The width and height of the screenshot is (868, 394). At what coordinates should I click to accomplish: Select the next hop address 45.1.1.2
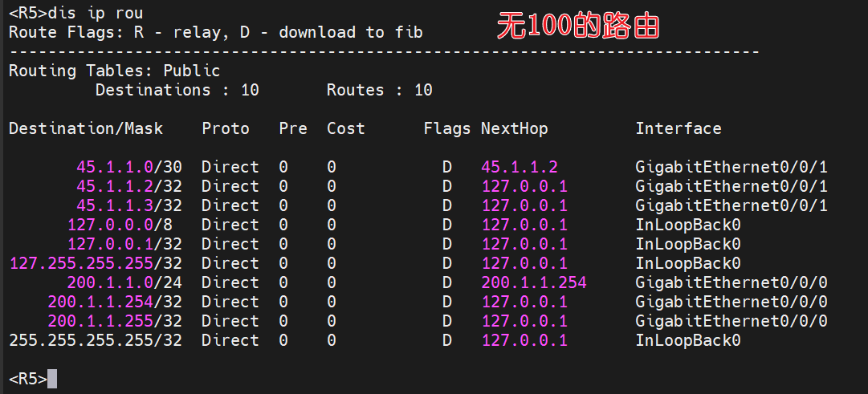pos(519,167)
